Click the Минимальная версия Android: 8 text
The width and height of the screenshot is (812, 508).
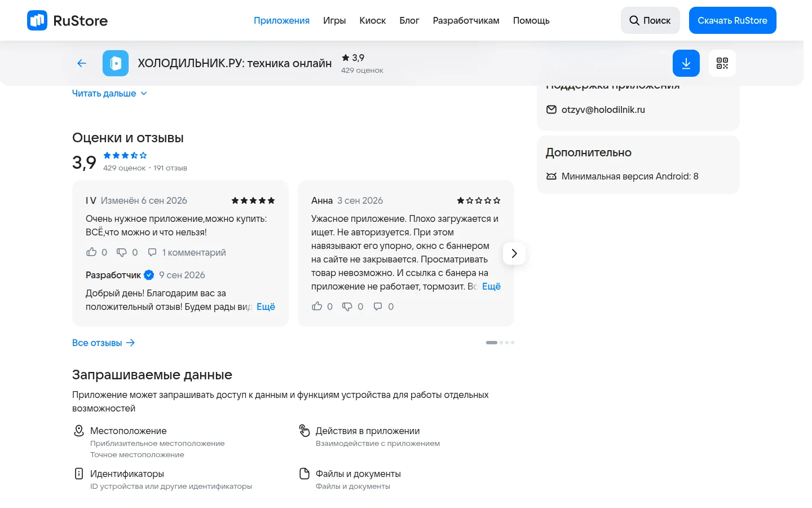click(630, 176)
